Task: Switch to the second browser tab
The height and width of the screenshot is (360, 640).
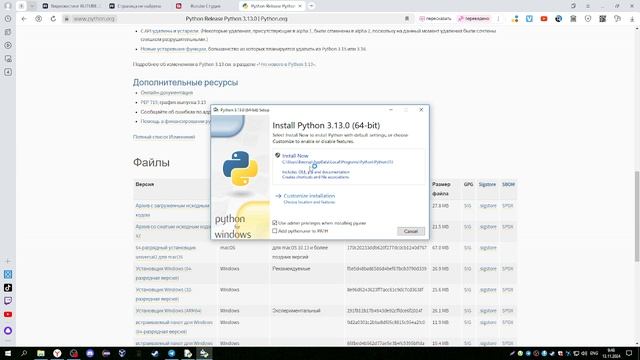Action: 137,6
